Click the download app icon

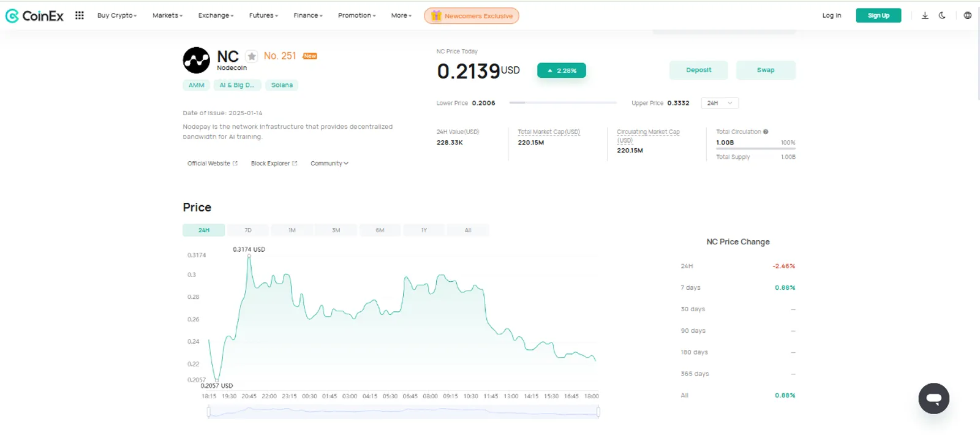[925, 15]
